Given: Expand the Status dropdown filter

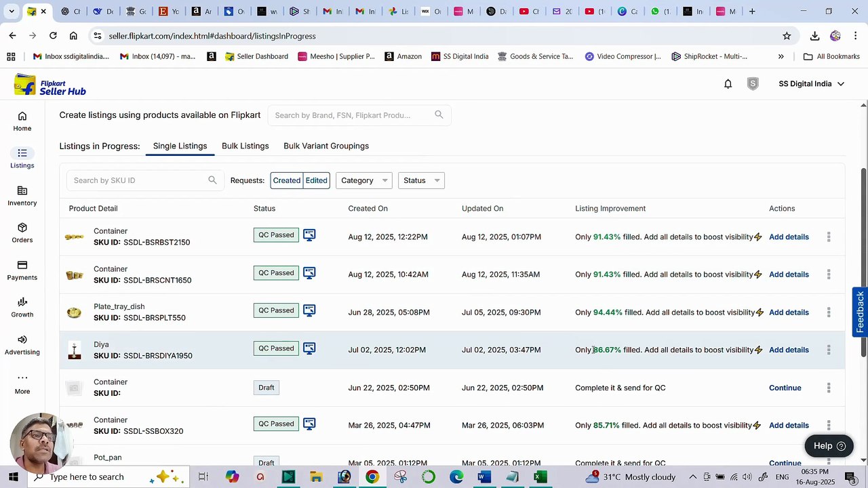Looking at the screenshot, I should (x=421, y=180).
